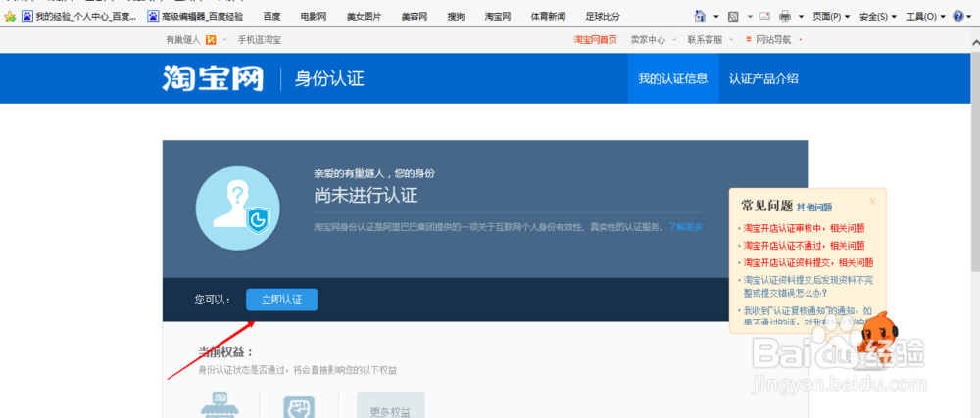
Task: Open the 淘宝网 bookmark
Action: click(498, 17)
